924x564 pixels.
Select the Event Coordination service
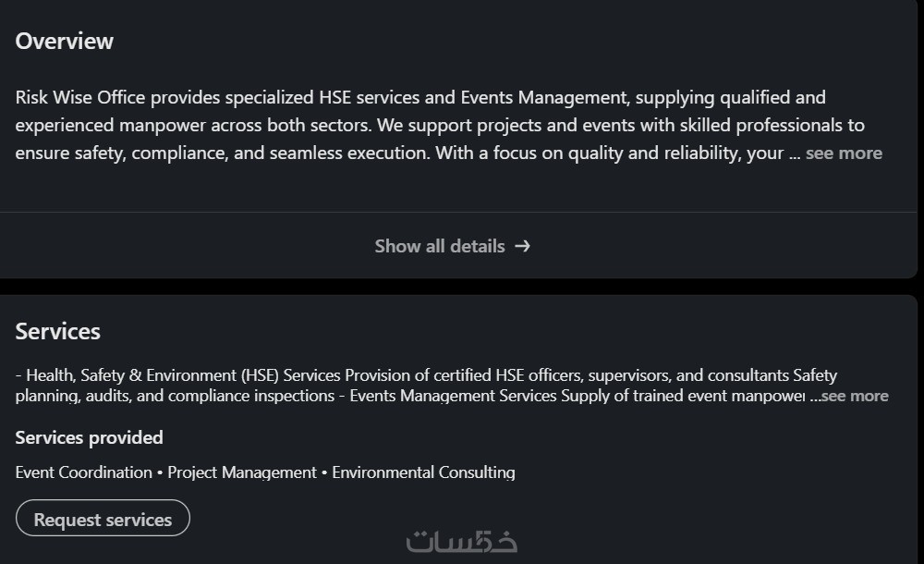click(x=83, y=472)
